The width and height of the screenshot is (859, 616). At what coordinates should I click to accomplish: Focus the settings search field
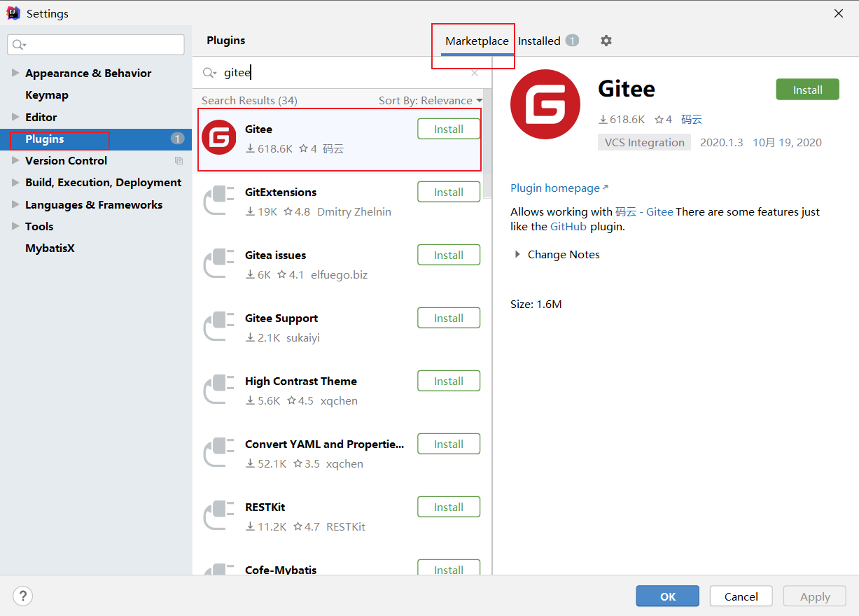96,45
